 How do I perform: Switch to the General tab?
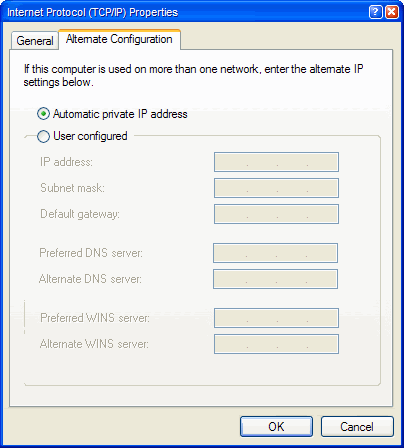35,41
